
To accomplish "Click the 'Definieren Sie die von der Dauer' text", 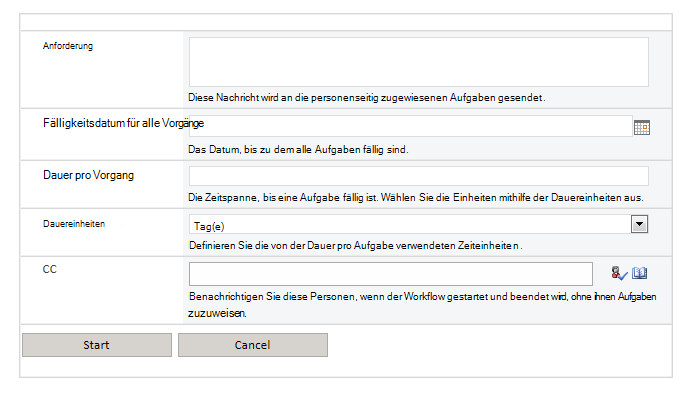I will point(355,245).
